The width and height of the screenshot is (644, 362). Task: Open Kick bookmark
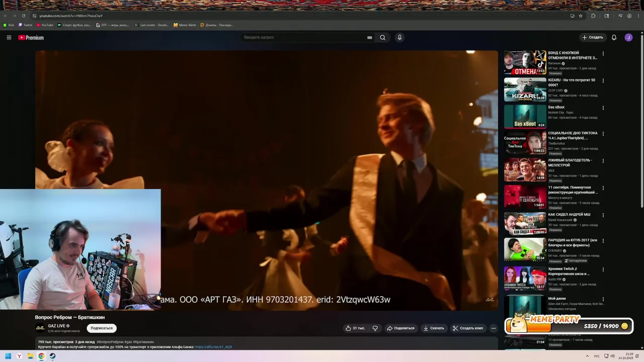pos(9,25)
